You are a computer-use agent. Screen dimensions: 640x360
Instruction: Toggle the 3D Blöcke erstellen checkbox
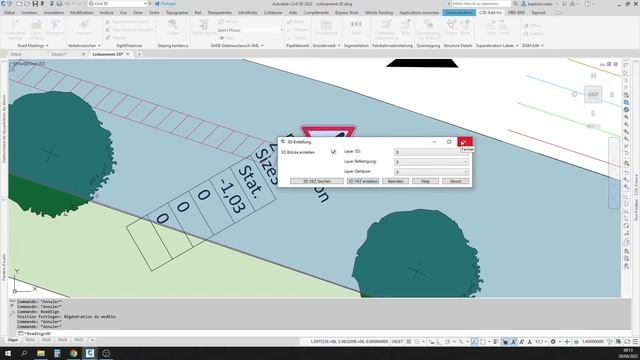point(333,152)
